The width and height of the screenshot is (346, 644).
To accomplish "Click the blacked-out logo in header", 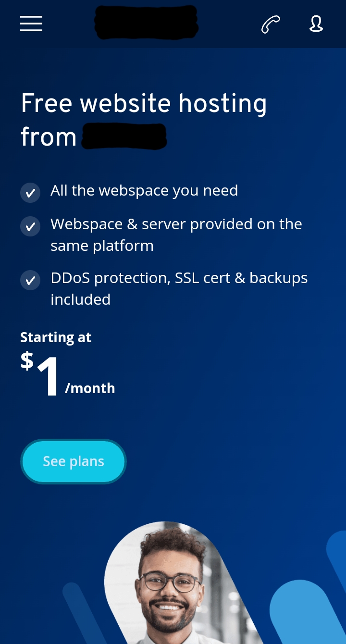I will (146, 22).
